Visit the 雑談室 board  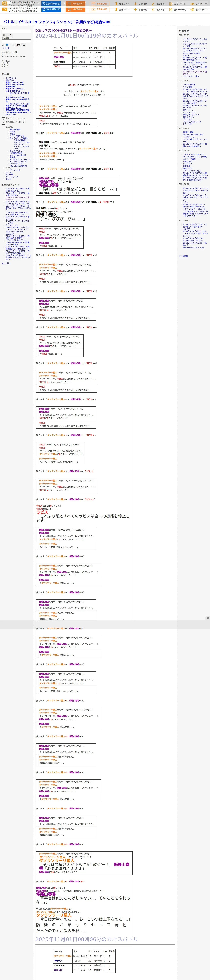(x=13, y=132)
